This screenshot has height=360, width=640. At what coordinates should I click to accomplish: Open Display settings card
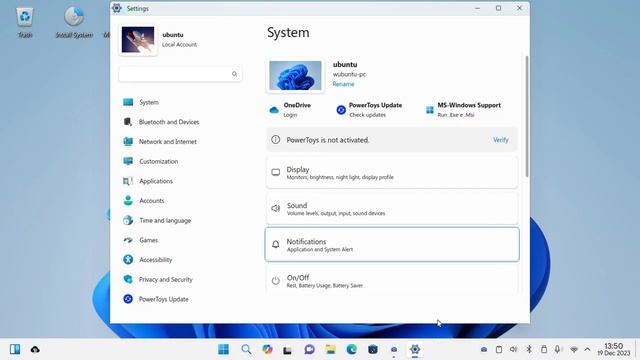392,173
